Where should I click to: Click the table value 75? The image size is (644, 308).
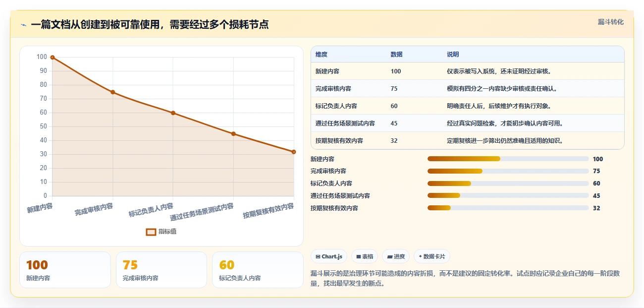(394, 89)
